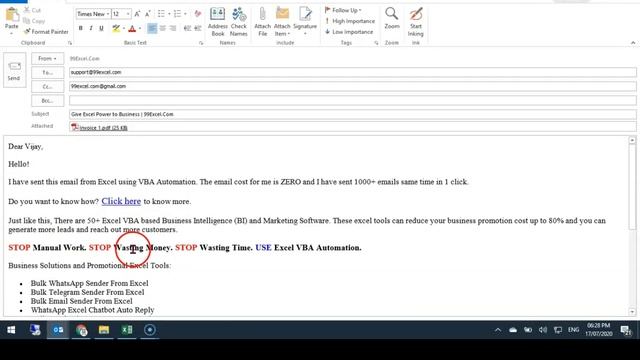Open the Tags dialog launcher
640x360 pixels.
376,43
